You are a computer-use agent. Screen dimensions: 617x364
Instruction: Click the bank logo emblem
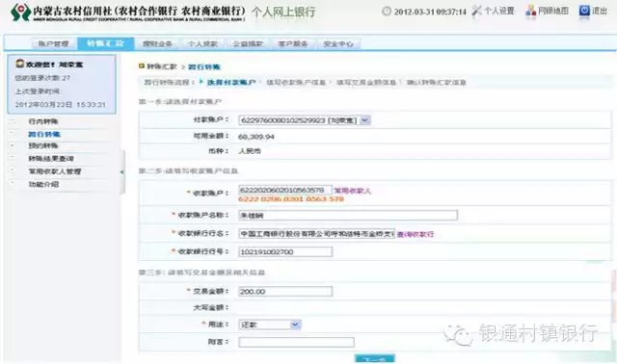(20, 13)
